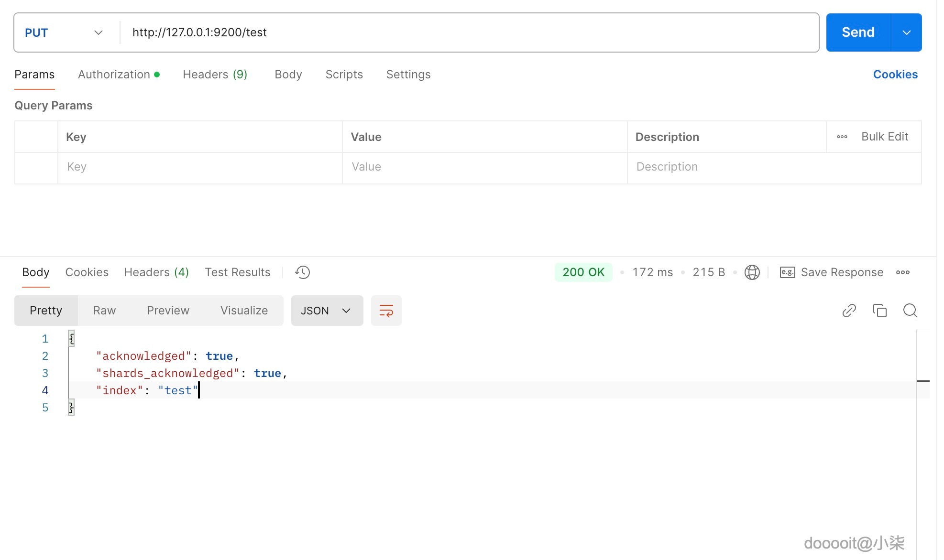Screen dimensions: 944x560
Task: Select the Raw response view
Action: 104,311
